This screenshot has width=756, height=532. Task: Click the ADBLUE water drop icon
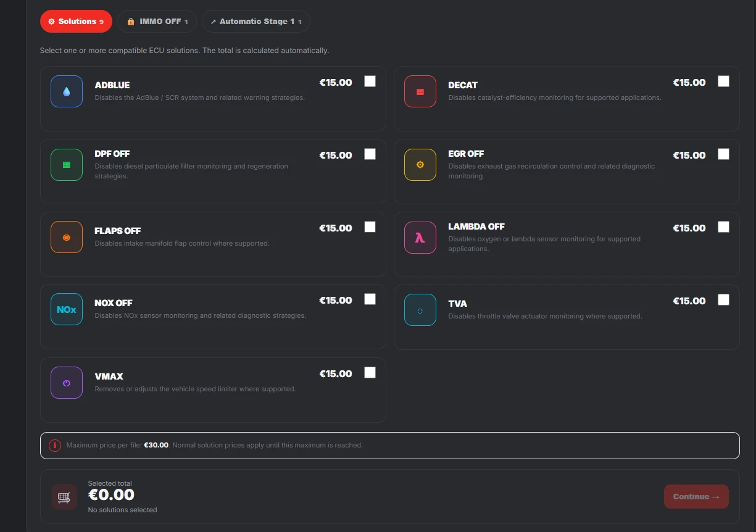click(x=67, y=91)
